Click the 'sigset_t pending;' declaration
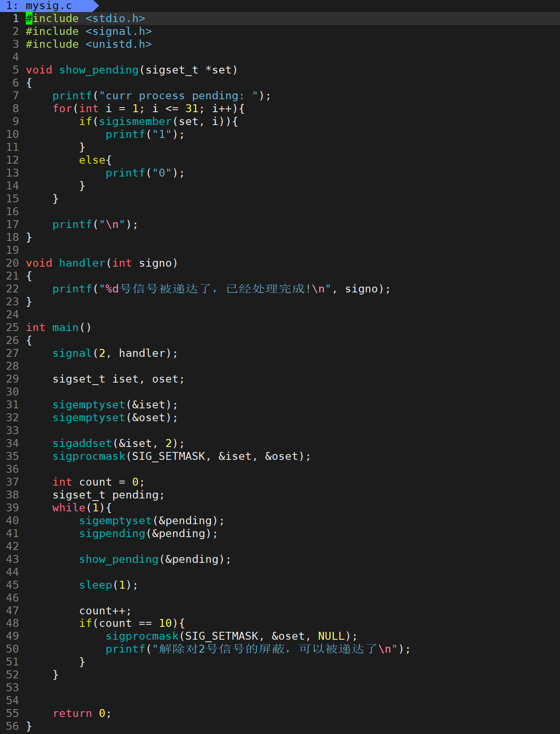560x734 pixels. [x=108, y=495]
